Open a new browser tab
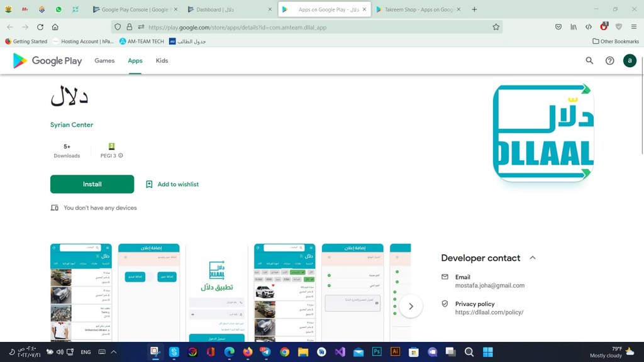The width and height of the screenshot is (644, 362). 474,9
